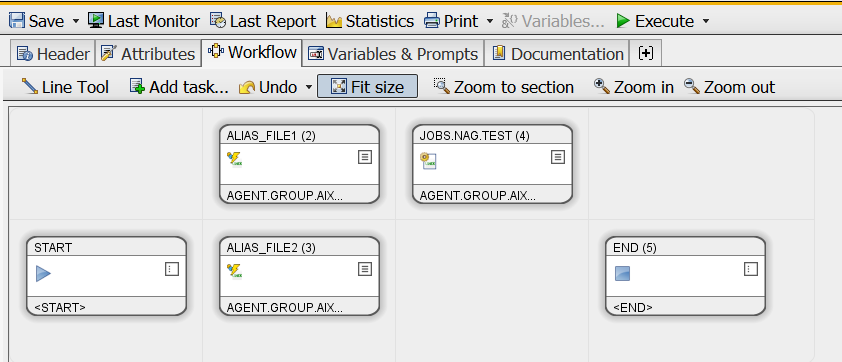Toggle the Fit size button
This screenshot has height=362, width=842.
pyautogui.click(x=367, y=86)
